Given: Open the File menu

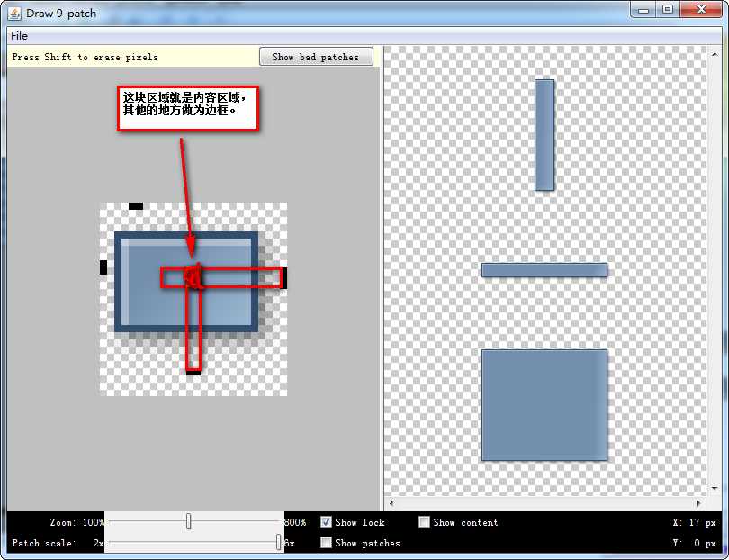Looking at the screenshot, I should [19, 36].
